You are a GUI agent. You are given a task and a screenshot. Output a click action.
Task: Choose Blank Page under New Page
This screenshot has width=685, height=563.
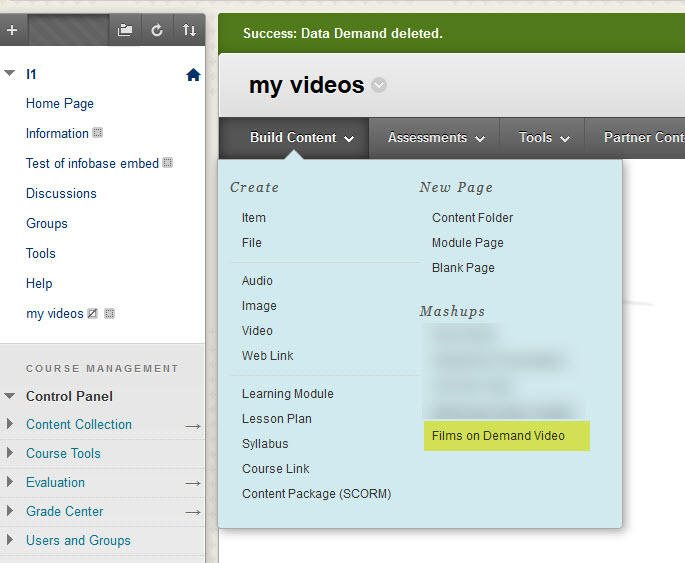(464, 267)
